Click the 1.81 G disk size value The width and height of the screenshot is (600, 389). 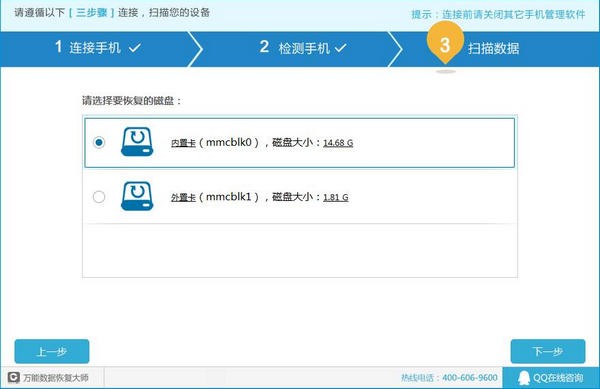(336, 197)
